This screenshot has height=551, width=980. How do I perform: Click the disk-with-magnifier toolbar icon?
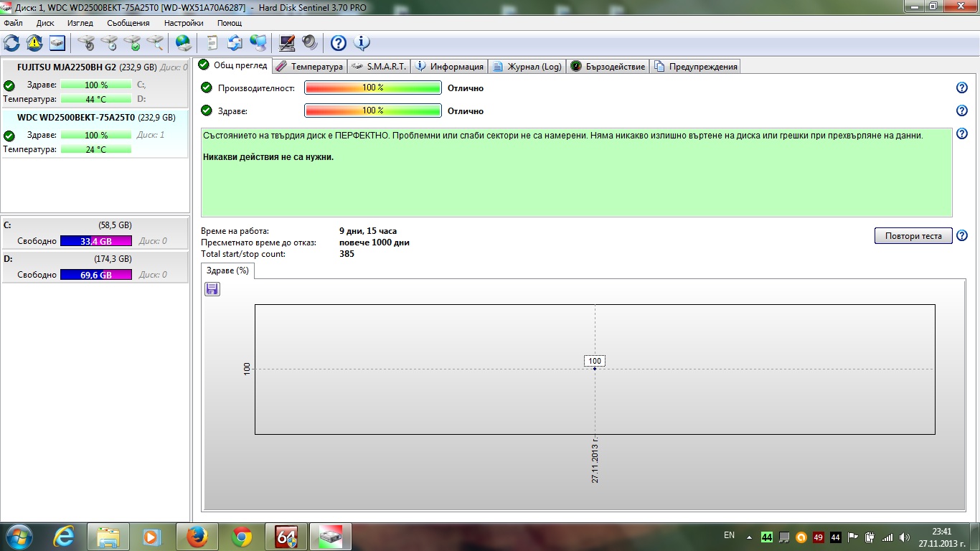tap(155, 43)
